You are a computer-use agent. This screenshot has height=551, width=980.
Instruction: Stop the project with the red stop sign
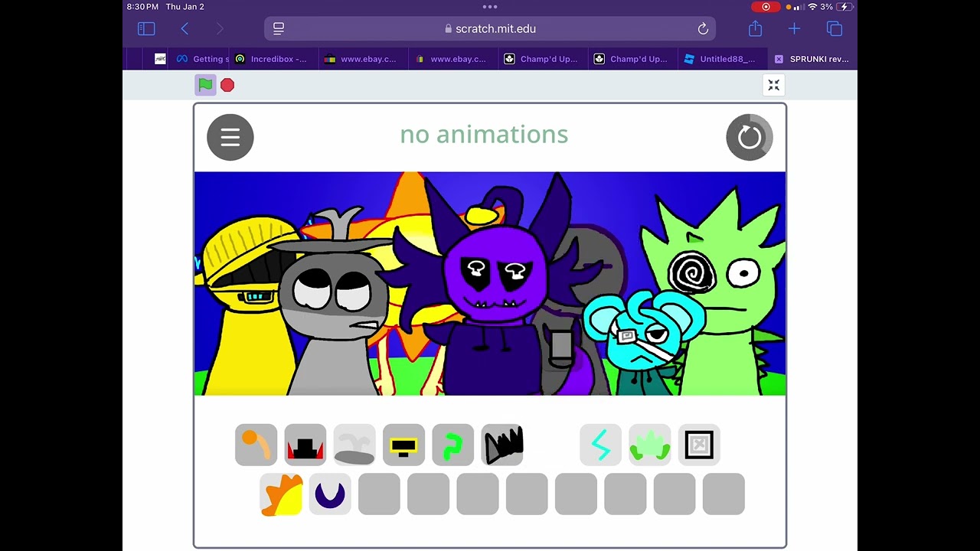click(x=227, y=85)
